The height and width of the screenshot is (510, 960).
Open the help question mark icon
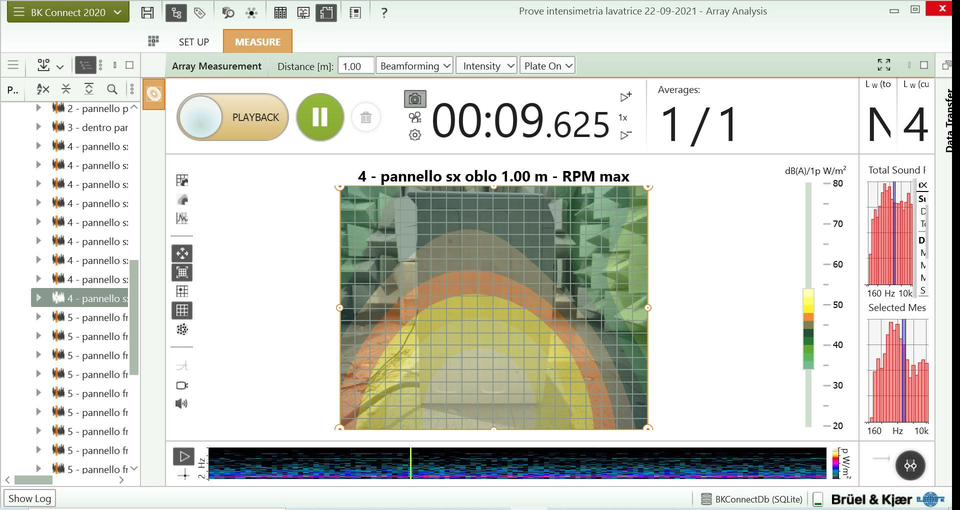[384, 13]
